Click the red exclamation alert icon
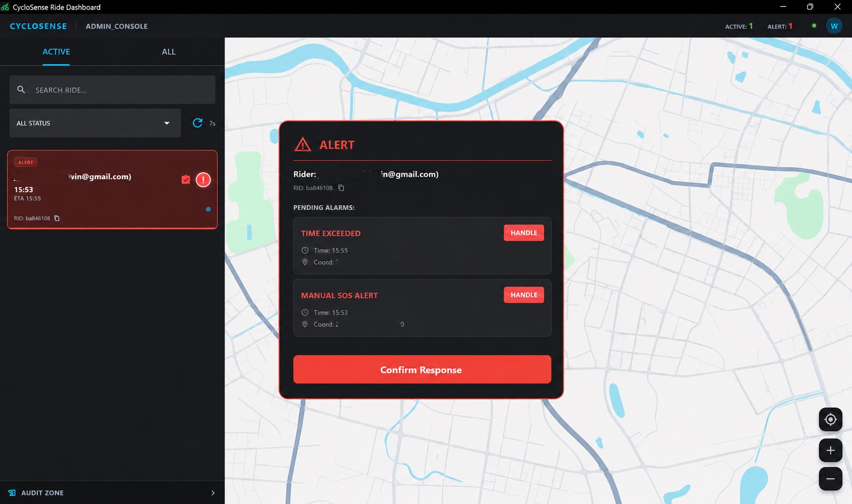 (203, 180)
